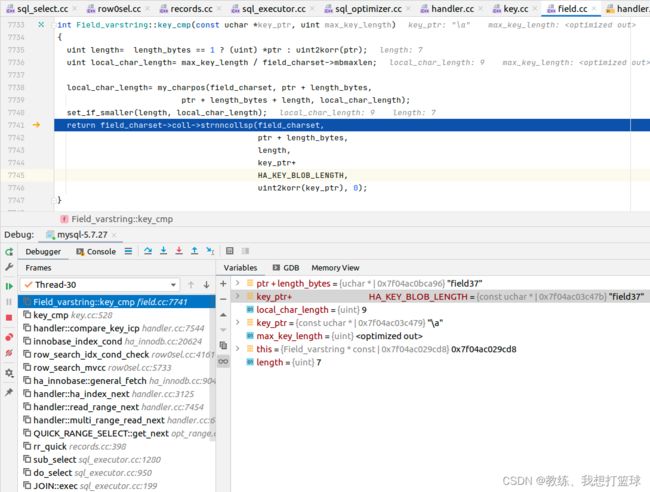Screen dimensions: 650x492
Task: Select QUICK_RANGE_SELECT::get_next frame
Action: pyautogui.click(x=116, y=433)
